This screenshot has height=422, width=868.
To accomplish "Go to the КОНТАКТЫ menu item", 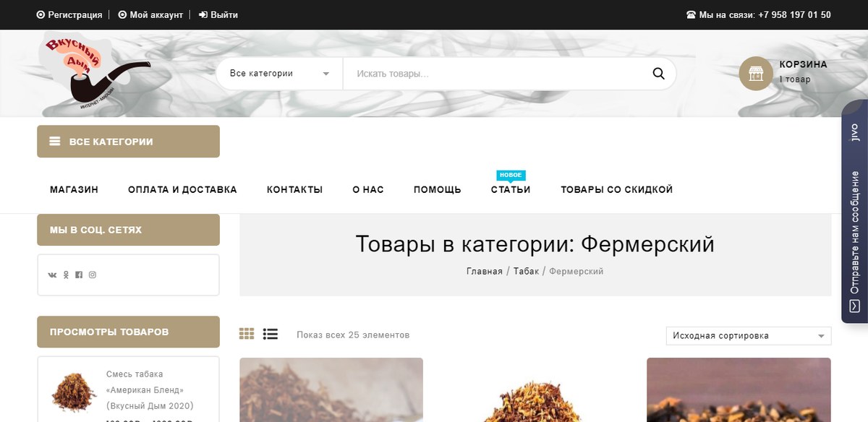I will coord(294,189).
